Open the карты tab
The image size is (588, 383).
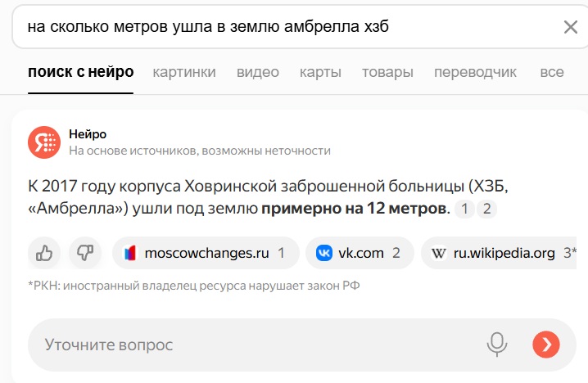(x=320, y=72)
